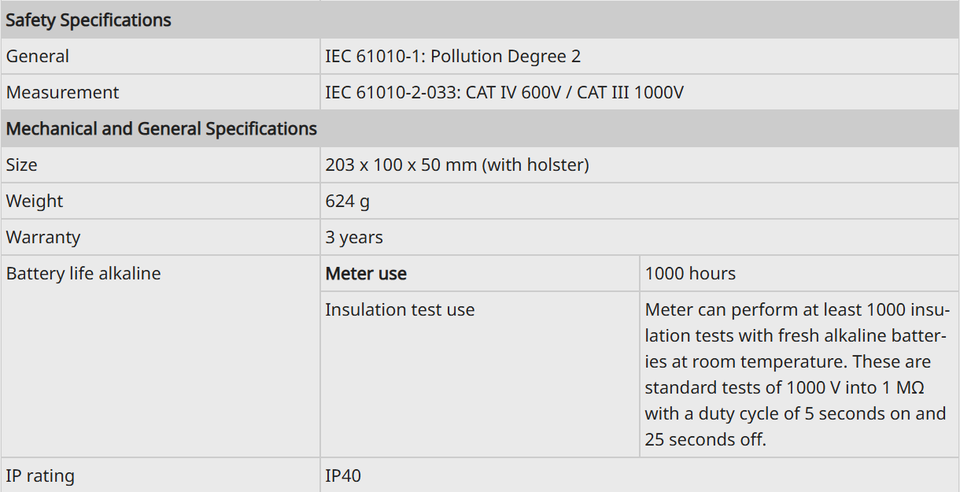Viewport: 960px width, 492px height.
Task: Select the 3 years warranty value
Action: click(x=354, y=237)
